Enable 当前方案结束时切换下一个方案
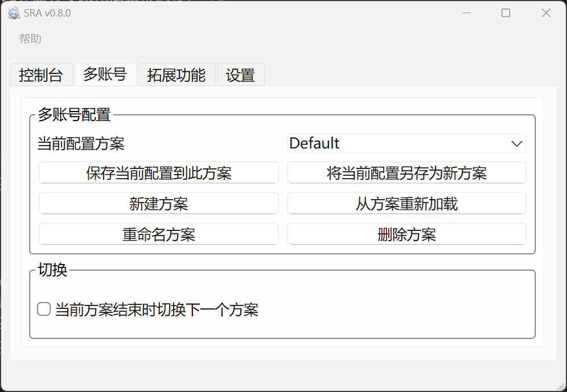This screenshot has width=567, height=392. click(x=43, y=308)
